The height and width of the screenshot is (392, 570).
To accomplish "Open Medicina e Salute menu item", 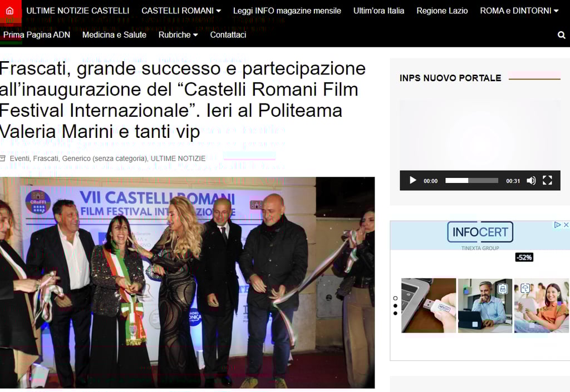I will pyautogui.click(x=114, y=35).
